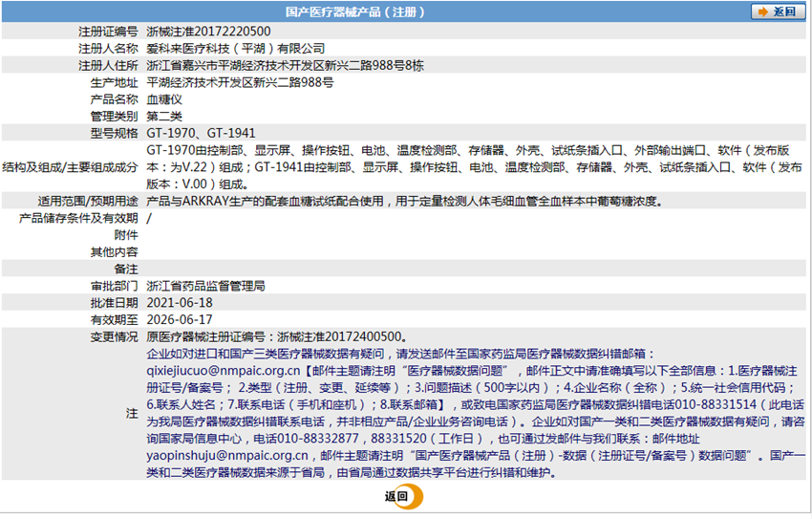Click approval date 2021-06-18
The image size is (812, 519).
tap(180, 303)
